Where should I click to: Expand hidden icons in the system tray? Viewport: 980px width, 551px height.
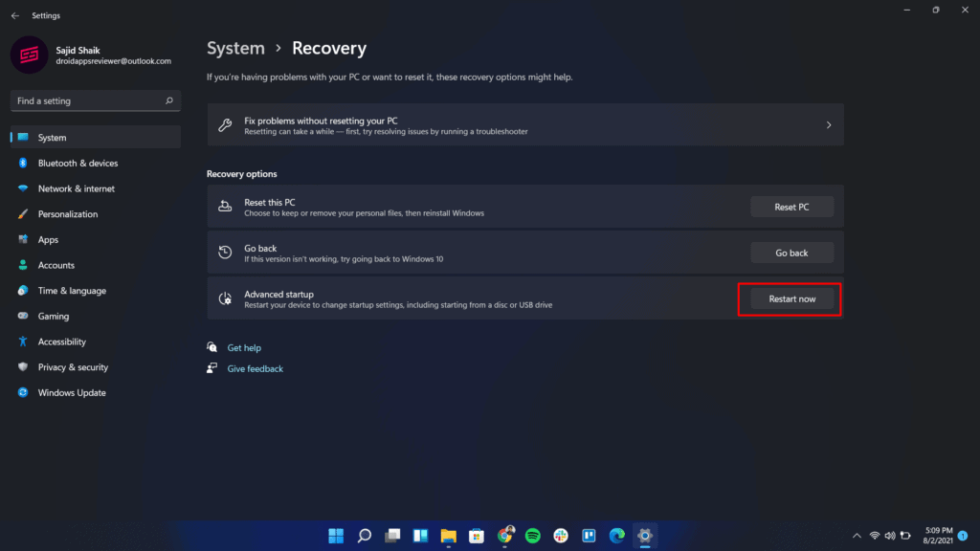point(857,536)
